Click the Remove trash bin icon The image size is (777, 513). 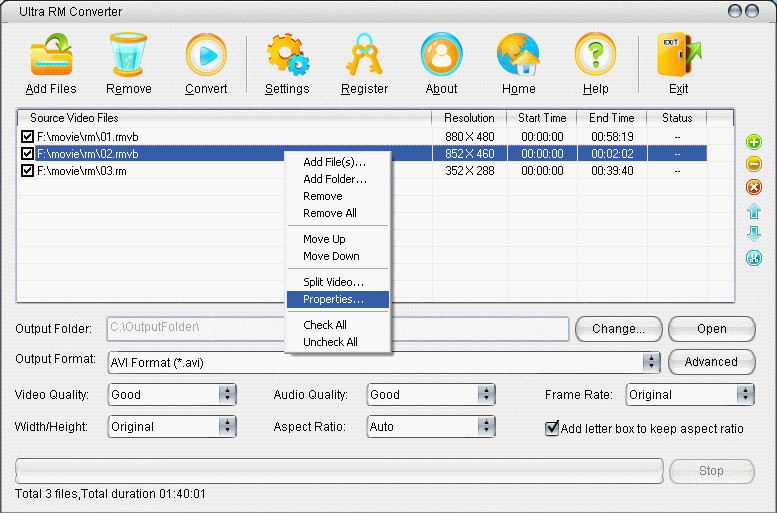point(128,55)
